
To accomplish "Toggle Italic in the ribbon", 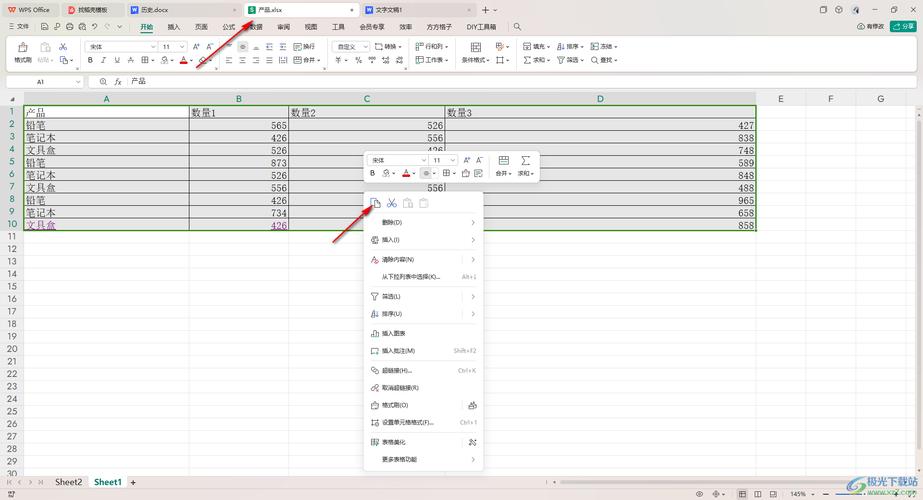I will (104, 60).
